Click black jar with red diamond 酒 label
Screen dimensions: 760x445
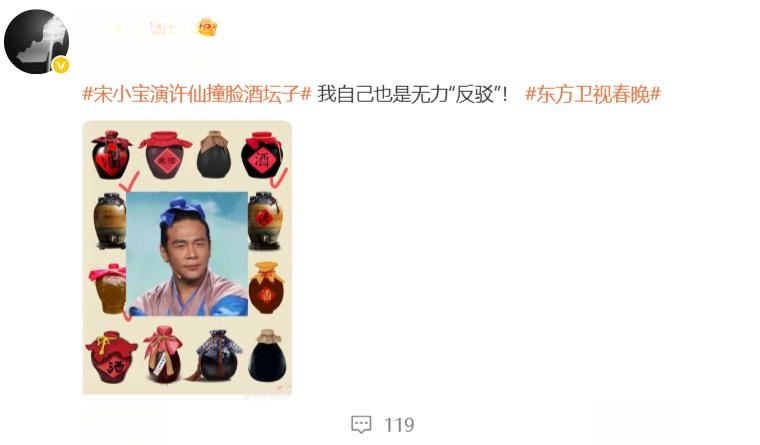click(262, 155)
